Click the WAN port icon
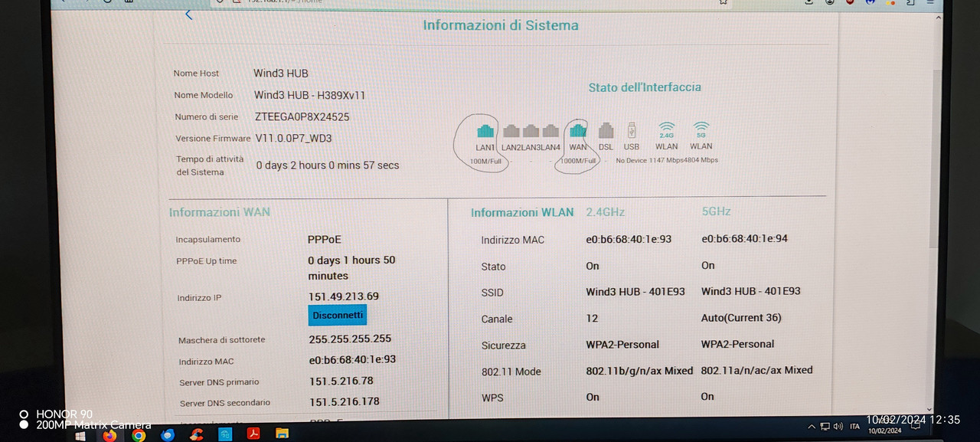The image size is (980, 442). [578, 130]
